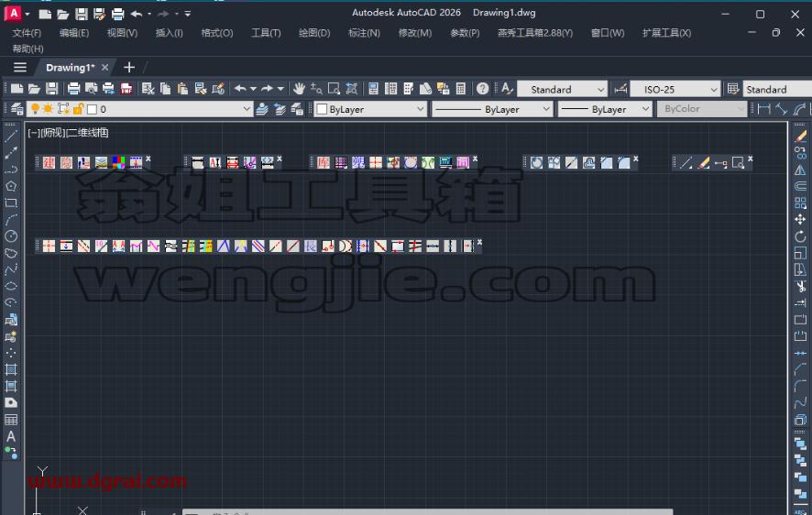This screenshot has width=812, height=515.
Task: Open the 文件(F) menu
Action: (x=27, y=33)
